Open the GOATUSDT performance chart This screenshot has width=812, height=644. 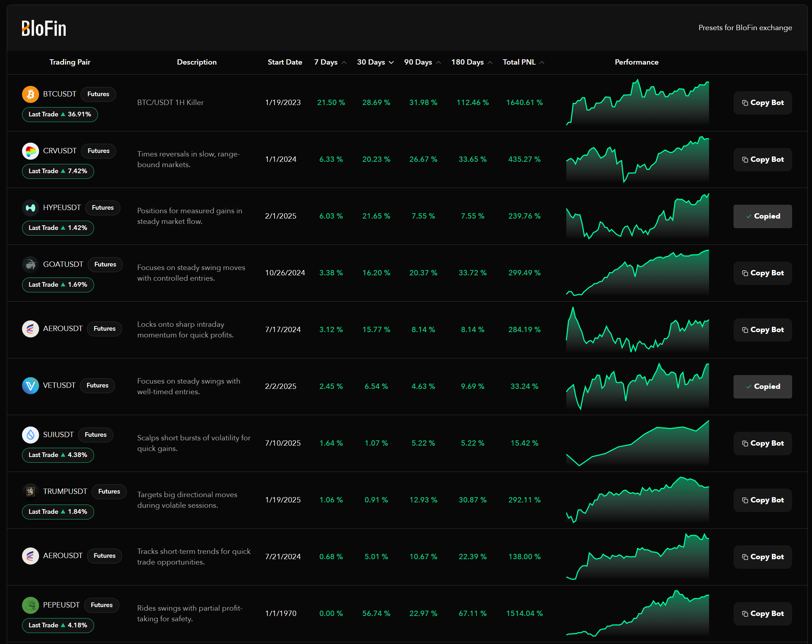637,273
